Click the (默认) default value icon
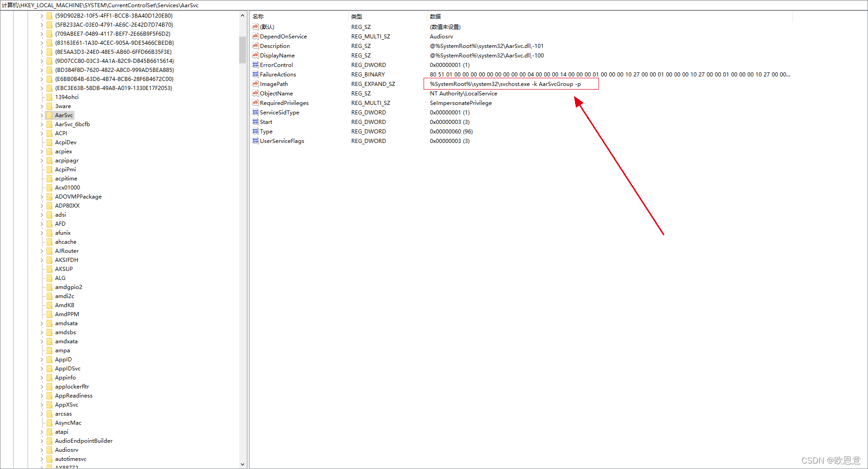Viewport: 868px width, 469px height. [255, 27]
